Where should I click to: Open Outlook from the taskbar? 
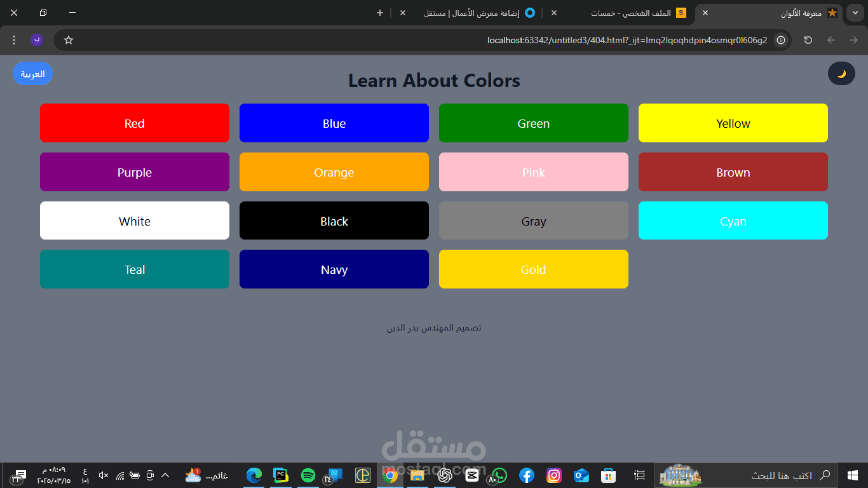point(581,475)
